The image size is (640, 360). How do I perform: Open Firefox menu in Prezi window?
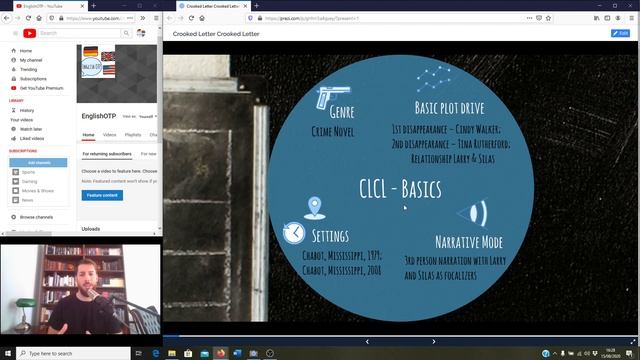point(631,18)
